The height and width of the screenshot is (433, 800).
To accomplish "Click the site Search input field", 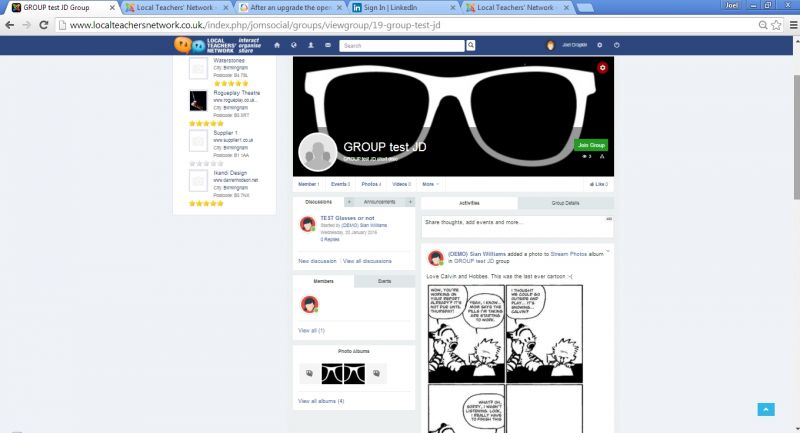I will pos(402,45).
